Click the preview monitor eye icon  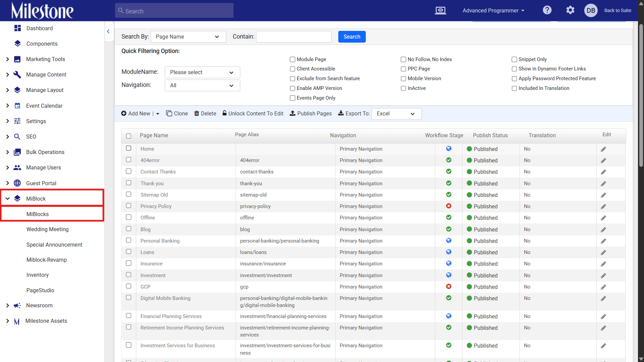coord(440,10)
